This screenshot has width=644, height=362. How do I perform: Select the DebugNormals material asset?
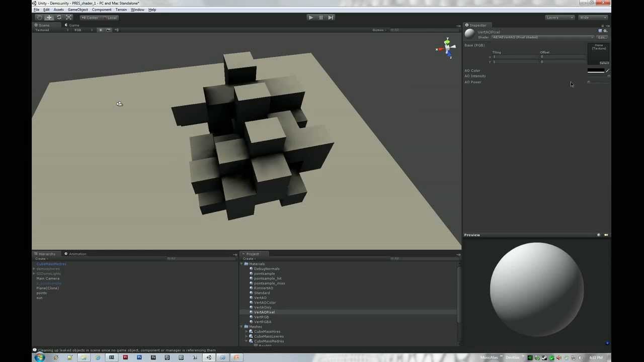(x=267, y=269)
